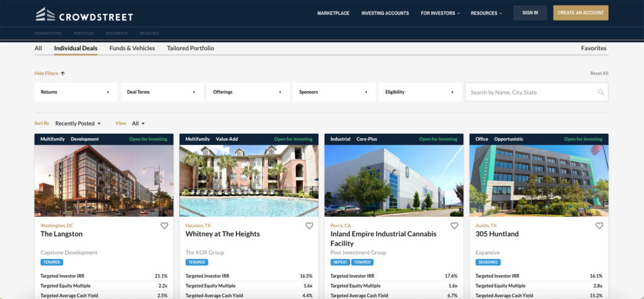Click the heart on Inland Empire card

[x=454, y=226]
